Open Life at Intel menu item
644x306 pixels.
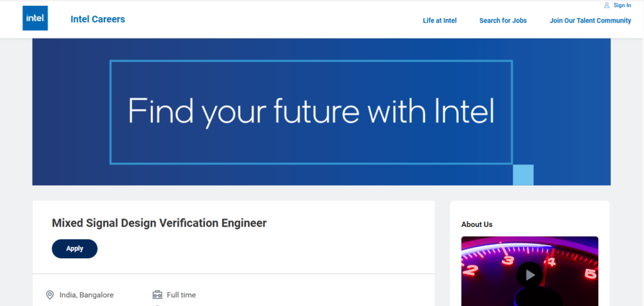tap(440, 21)
